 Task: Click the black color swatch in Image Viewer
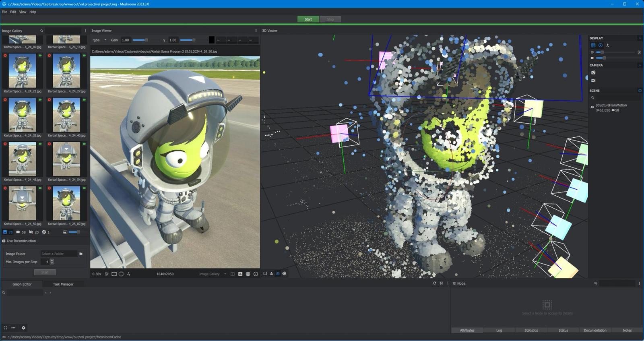tap(212, 40)
